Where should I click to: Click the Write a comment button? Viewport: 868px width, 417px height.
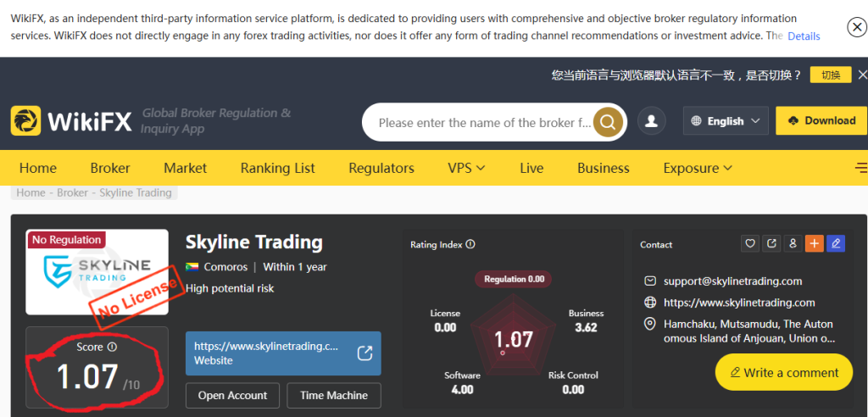(784, 373)
